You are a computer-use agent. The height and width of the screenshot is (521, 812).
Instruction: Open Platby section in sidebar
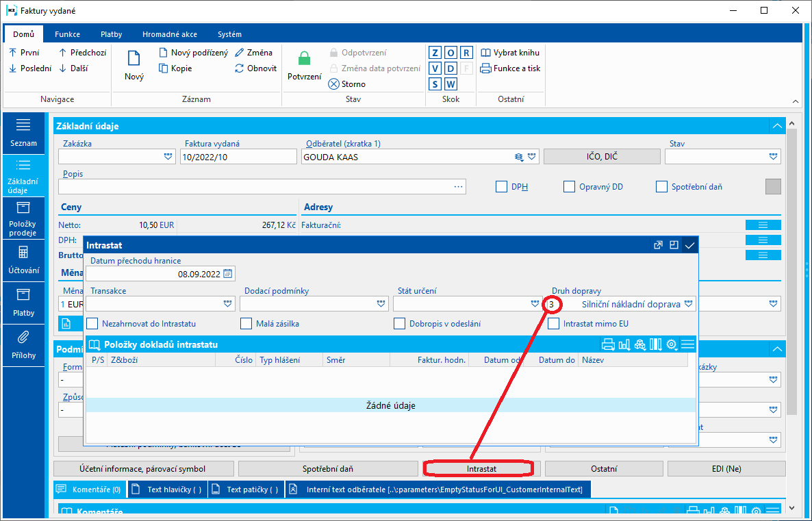tap(23, 303)
